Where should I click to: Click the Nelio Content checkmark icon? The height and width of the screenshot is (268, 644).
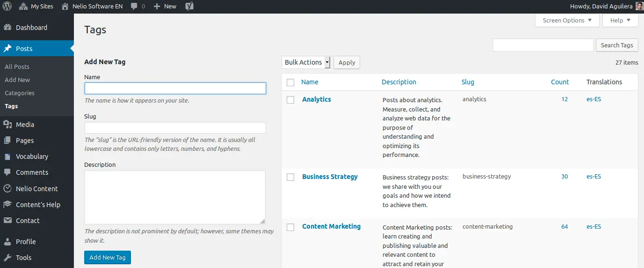7,189
